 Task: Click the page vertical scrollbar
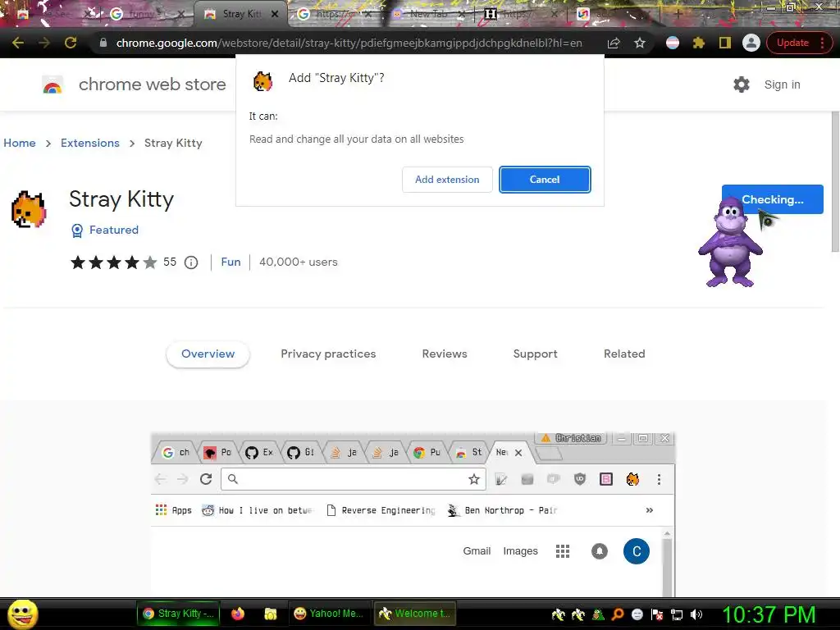(x=834, y=182)
